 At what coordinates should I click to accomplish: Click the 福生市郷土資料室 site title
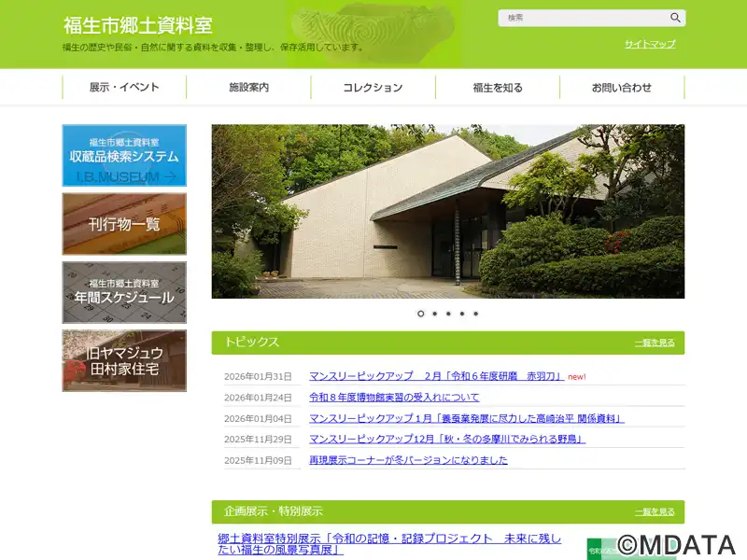tap(138, 25)
